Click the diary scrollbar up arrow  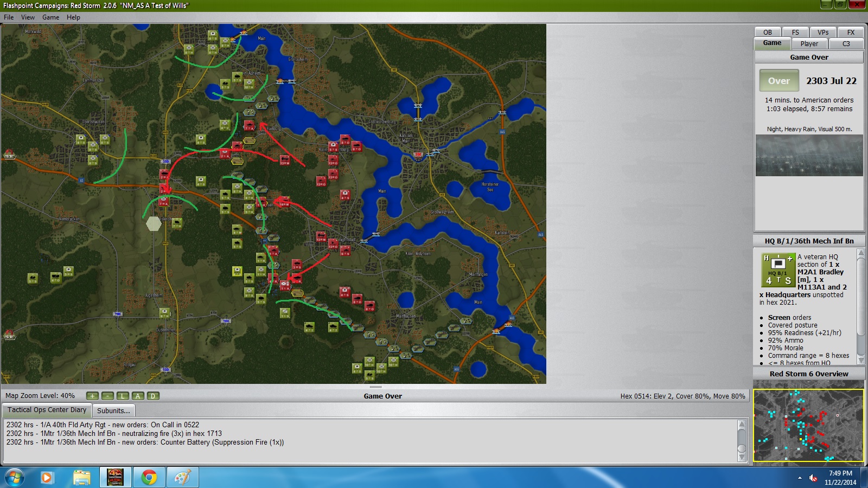click(x=742, y=424)
